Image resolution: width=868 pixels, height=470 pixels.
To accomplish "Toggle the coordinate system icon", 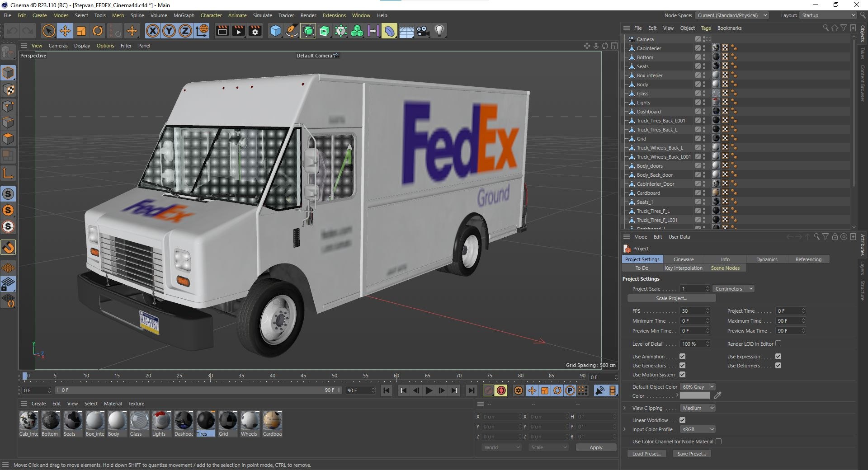I will pyautogui.click(x=203, y=31).
